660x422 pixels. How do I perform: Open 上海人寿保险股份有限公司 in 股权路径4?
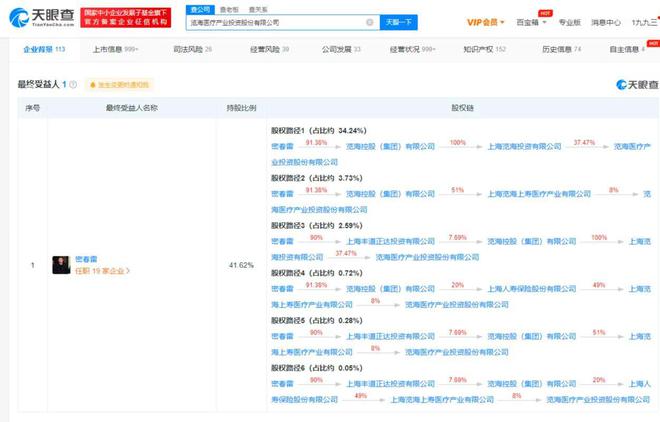tap(532, 289)
